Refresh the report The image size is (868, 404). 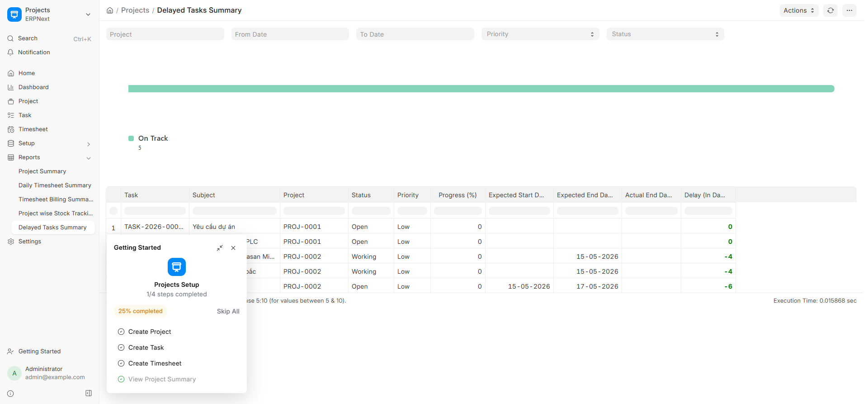point(830,10)
